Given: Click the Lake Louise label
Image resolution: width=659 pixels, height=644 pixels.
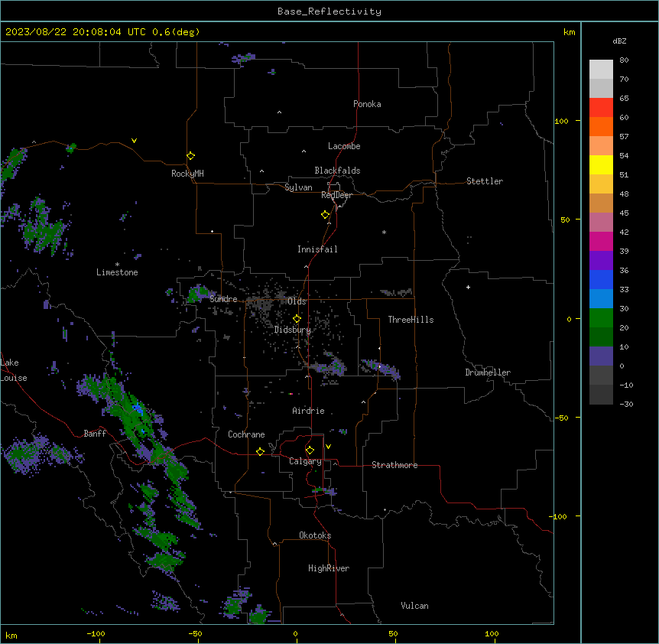Looking at the screenshot, I should point(14,370).
